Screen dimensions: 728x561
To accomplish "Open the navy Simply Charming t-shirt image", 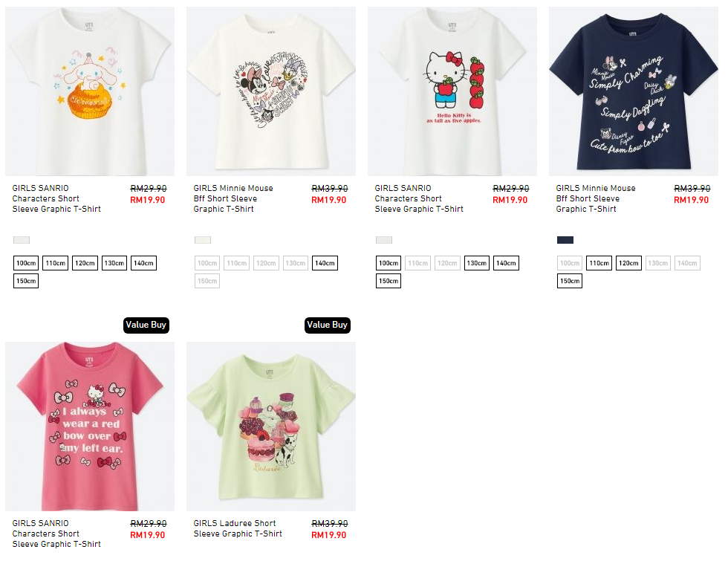I will (633, 91).
